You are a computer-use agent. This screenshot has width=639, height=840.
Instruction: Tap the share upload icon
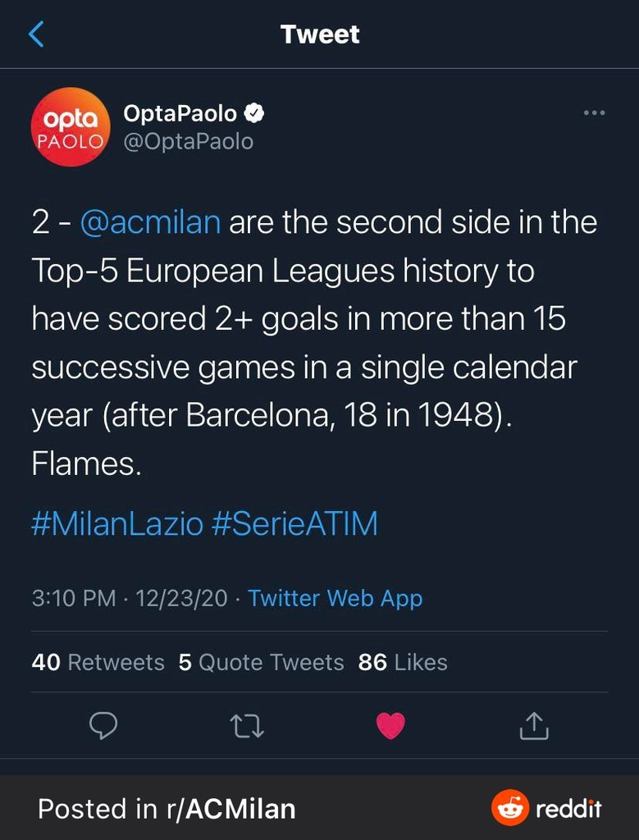[x=534, y=725]
